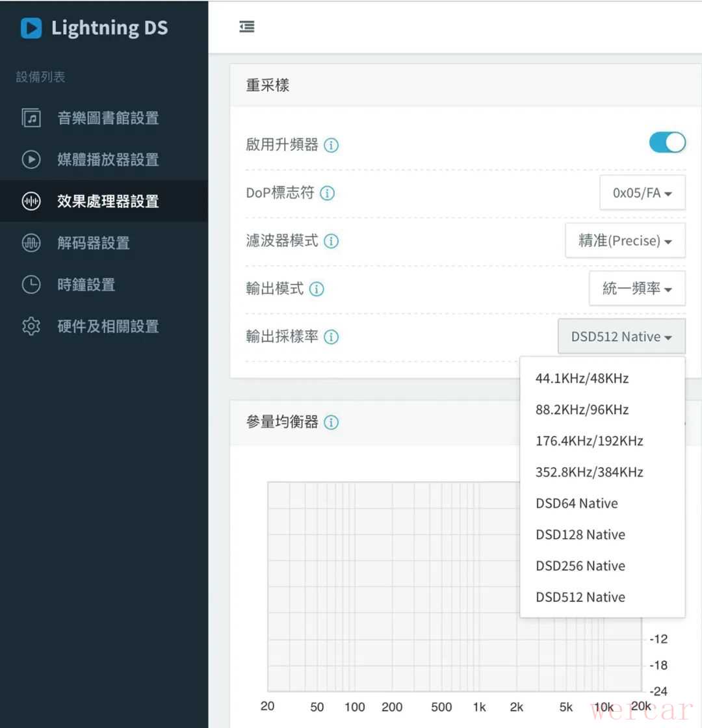This screenshot has height=728, width=702.
Task: Open 音樂圖書館設置 in the sidebar
Action: click(107, 118)
